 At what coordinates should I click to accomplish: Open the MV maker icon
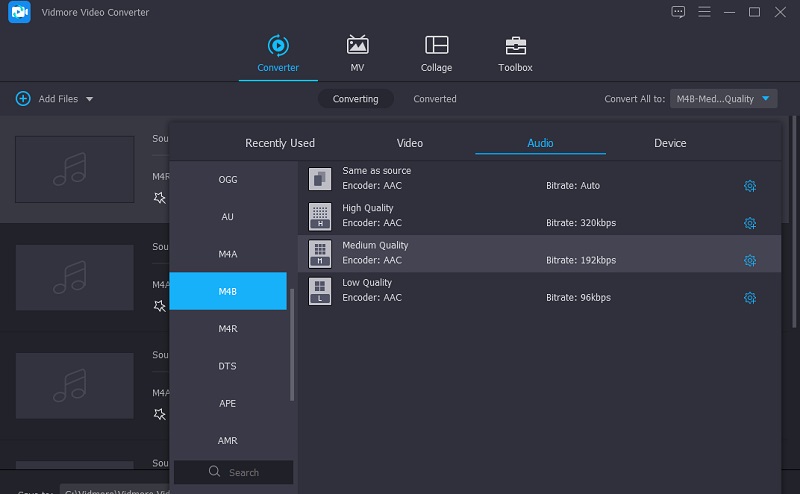[357, 46]
